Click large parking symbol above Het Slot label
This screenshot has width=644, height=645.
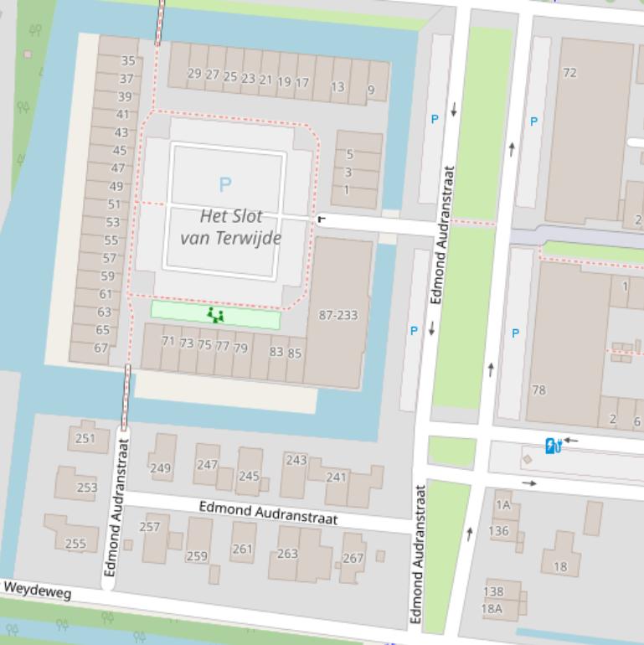(224, 184)
